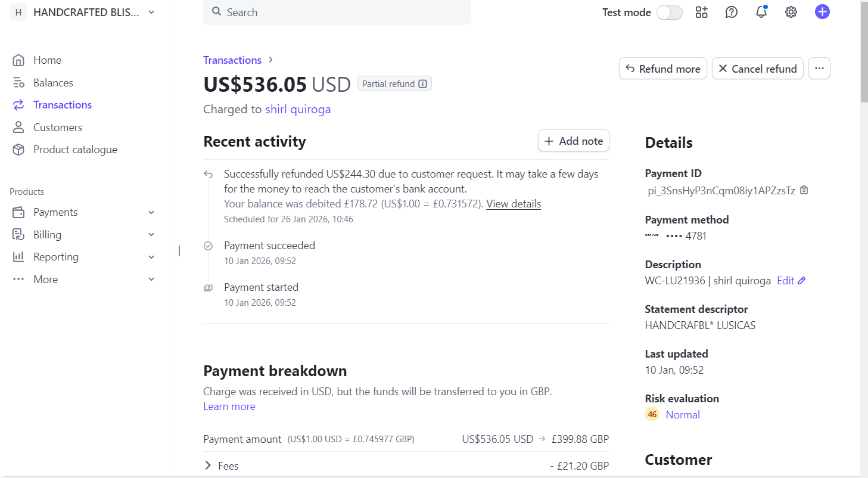868x478 pixels.
Task: Click the Partial refund info badge icon
Action: 422,84
